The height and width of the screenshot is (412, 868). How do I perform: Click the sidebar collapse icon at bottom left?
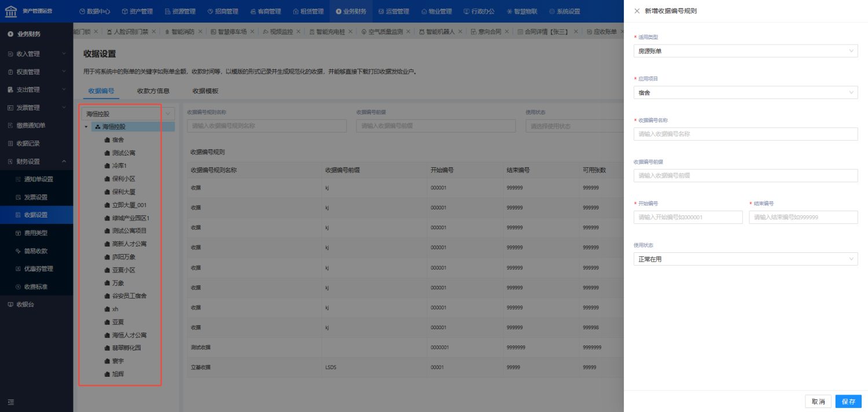[x=10, y=402]
